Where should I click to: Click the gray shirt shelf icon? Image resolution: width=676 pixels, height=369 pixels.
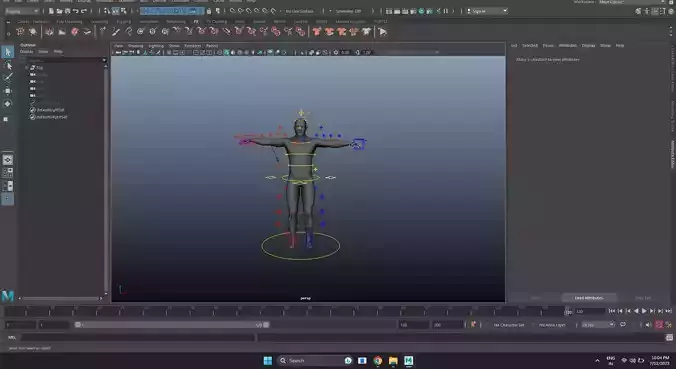pos(366,31)
